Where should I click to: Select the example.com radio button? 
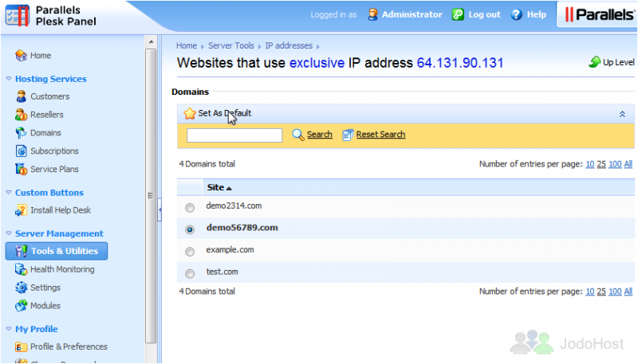(x=190, y=252)
